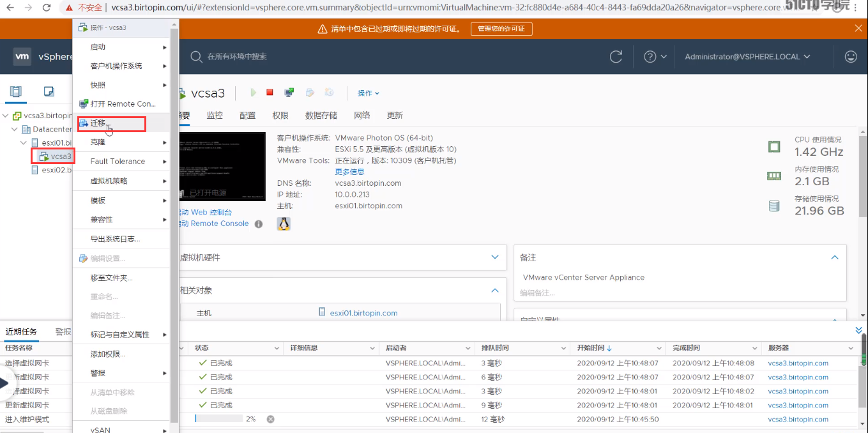Select the 近期任务 tab
The width and height of the screenshot is (868, 433).
(21, 331)
